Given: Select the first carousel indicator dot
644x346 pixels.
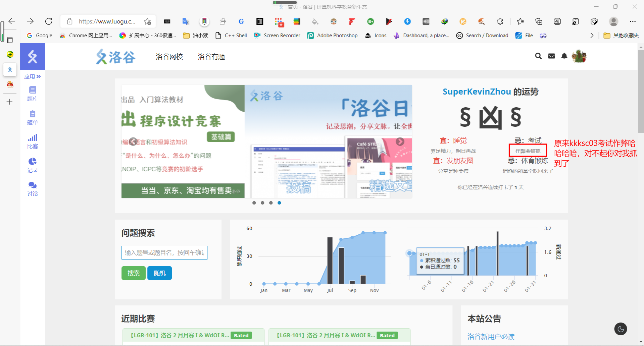Looking at the screenshot, I should (254, 203).
